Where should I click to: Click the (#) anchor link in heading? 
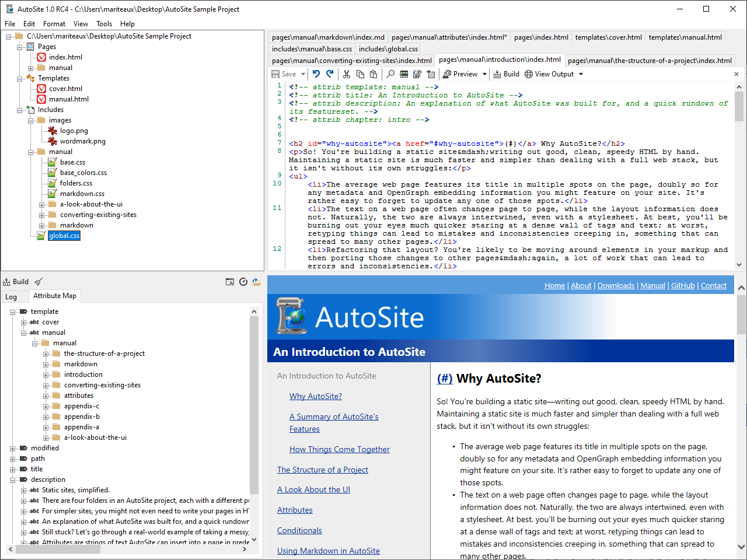[x=445, y=378]
